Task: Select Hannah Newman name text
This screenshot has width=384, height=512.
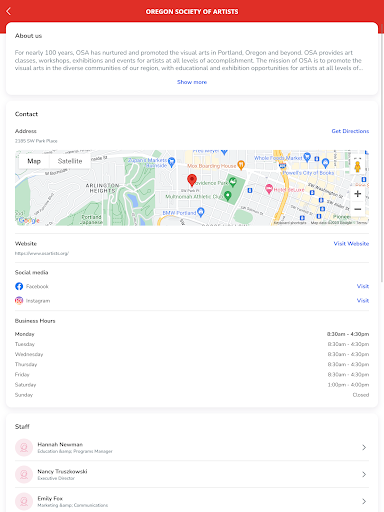Action: click(x=60, y=444)
